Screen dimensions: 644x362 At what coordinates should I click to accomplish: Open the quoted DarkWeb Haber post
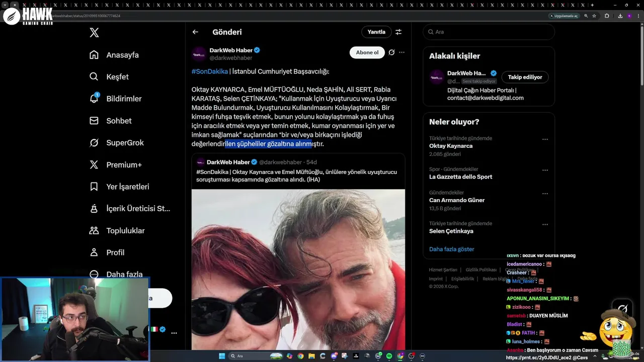click(x=298, y=171)
